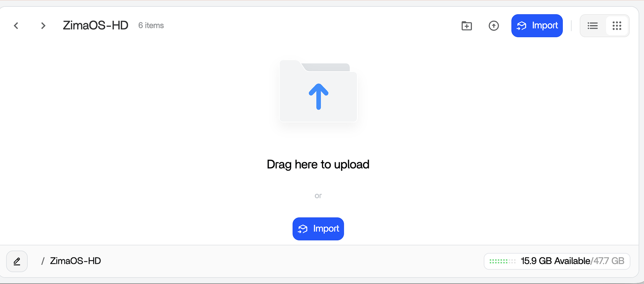The width and height of the screenshot is (644, 284).
Task: Click the gray folder upload illustration
Action: (x=318, y=91)
